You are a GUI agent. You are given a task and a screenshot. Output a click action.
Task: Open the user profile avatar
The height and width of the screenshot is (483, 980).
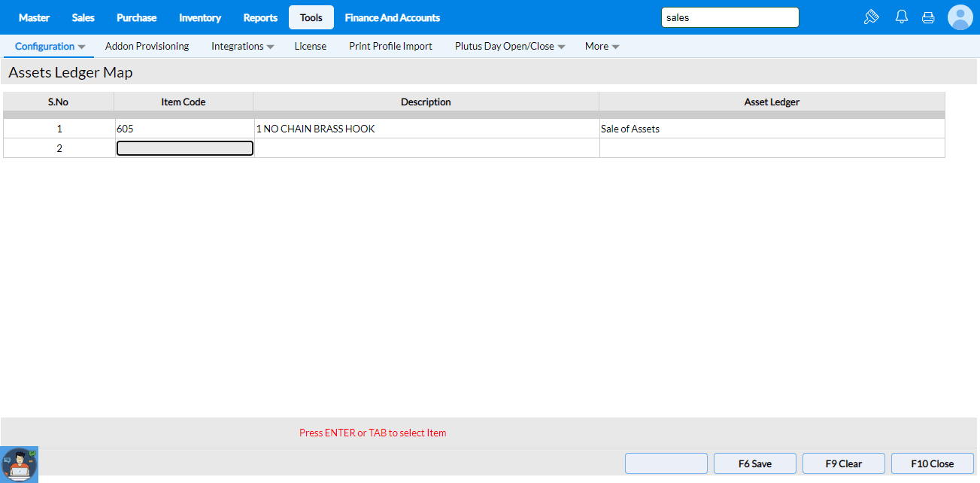pos(960,17)
